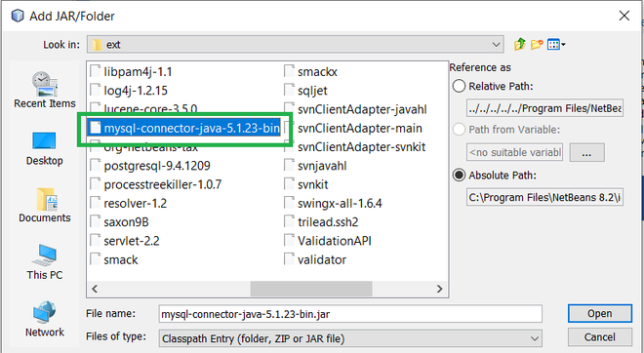Navigate to This PC
The width and height of the screenshot is (644, 353).
pyautogui.click(x=45, y=262)
